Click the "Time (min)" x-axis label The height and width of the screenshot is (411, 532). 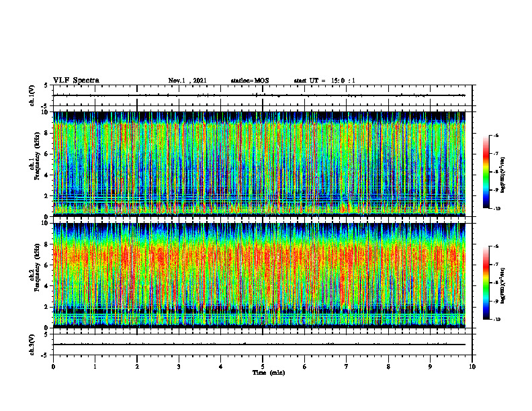[269, 373]
